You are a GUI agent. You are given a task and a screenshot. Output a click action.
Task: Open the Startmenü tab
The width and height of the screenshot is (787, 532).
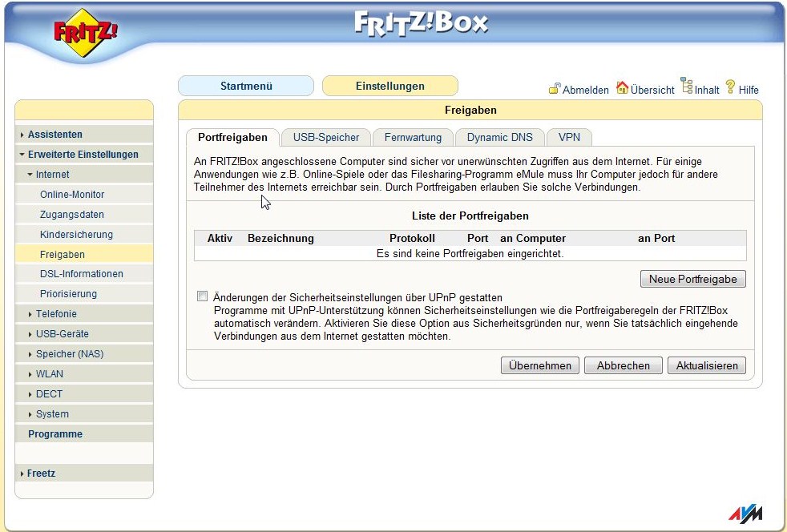tap(246, 86)
